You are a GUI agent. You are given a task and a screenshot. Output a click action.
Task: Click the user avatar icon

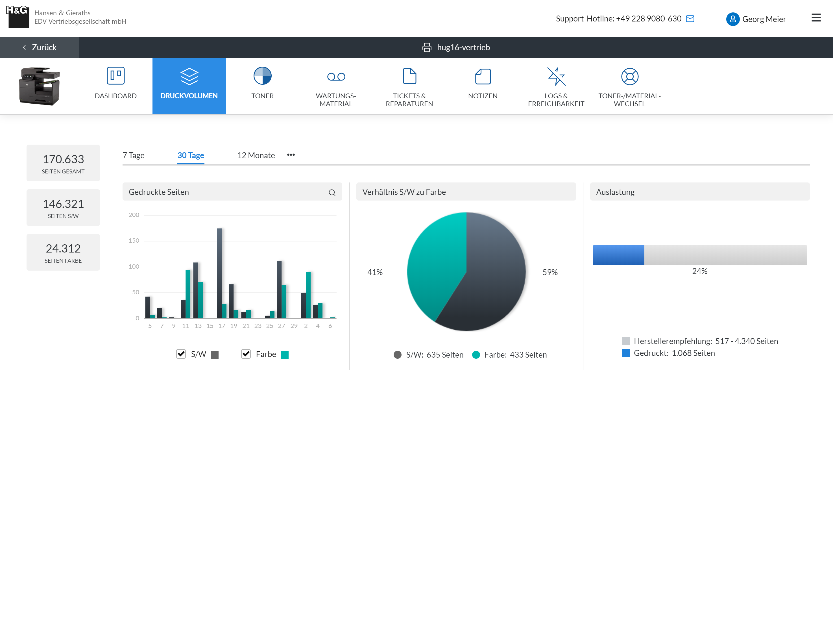click(x=732, y=19)
